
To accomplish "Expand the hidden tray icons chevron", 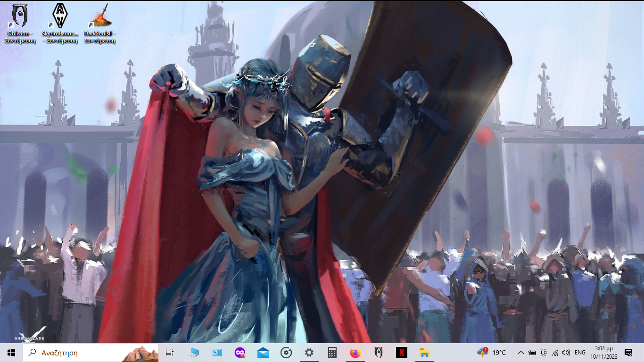I will tap(521, 353).
